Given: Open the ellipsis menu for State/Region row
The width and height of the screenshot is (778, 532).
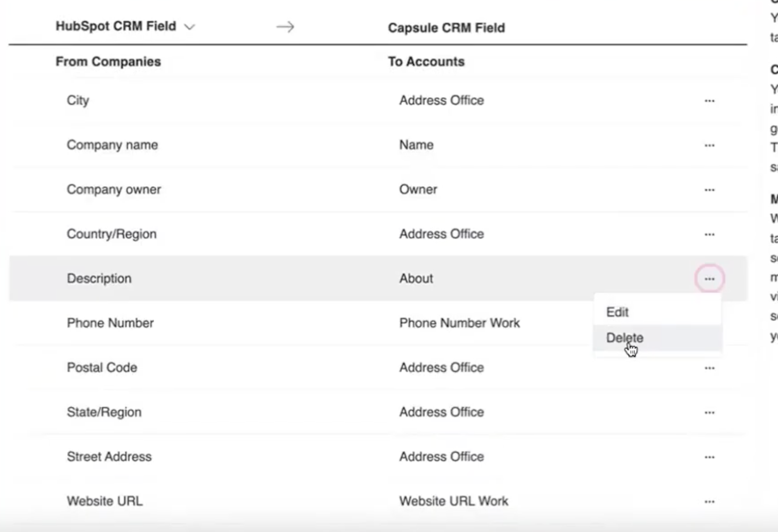Looking at the screenshot, I should click(710, 413).
